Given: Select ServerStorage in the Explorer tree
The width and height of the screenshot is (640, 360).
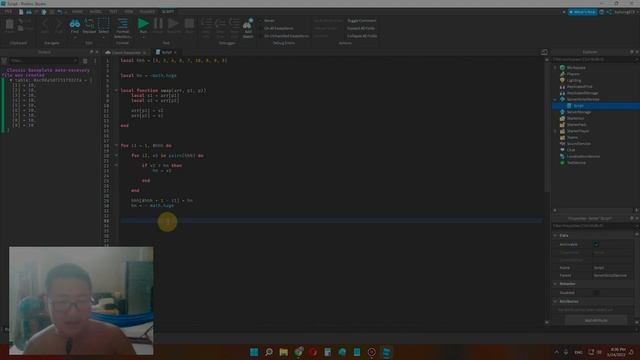Looking at the screenshot, I should click(578, 112).
